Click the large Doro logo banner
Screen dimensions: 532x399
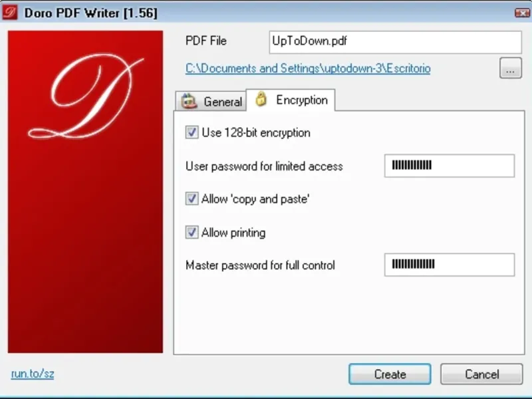[x=86, y=192]
